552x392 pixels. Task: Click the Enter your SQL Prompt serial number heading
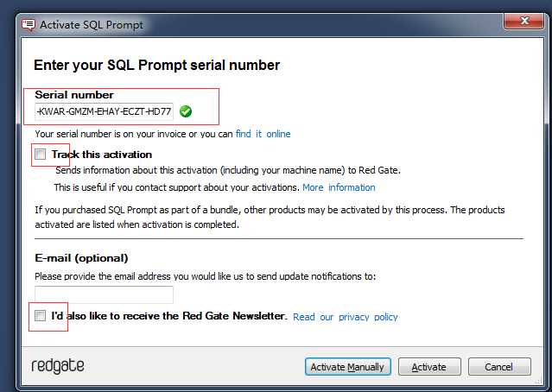click(156, 66)
